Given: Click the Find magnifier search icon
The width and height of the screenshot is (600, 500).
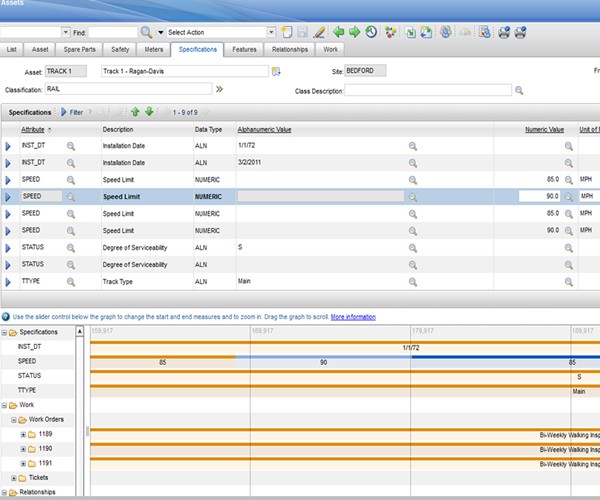Looking at the screenshot, I should tap(146, 32).
